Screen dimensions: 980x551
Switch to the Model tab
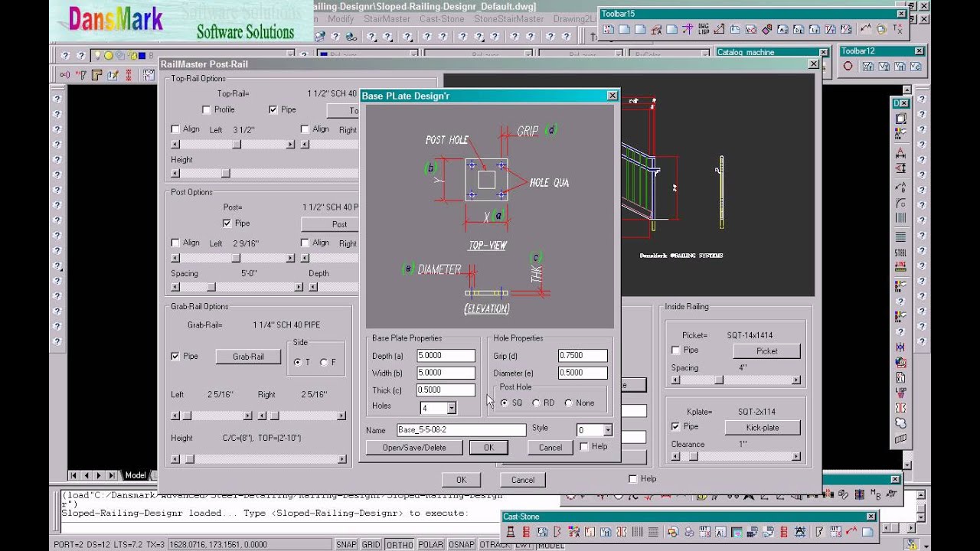coord(136,475)
